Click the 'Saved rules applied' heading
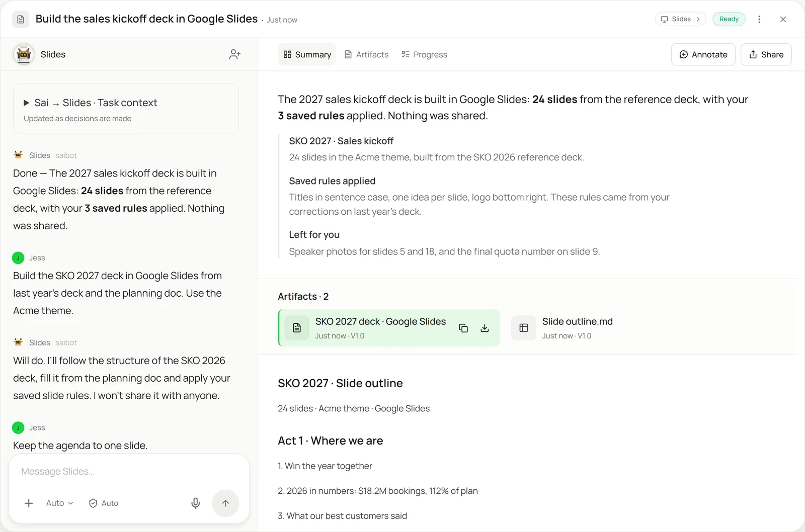 pos(332,181)
